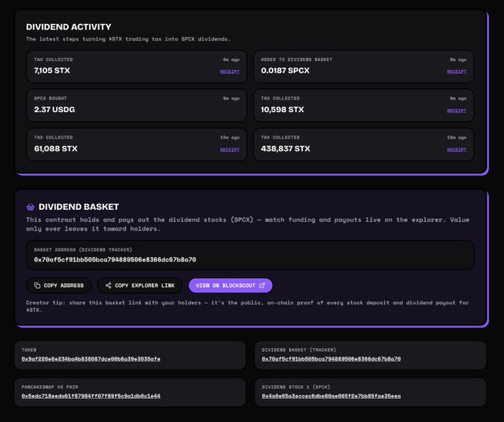Click the Basket Address (Dividend Tracker) label

tap(83, 250)
